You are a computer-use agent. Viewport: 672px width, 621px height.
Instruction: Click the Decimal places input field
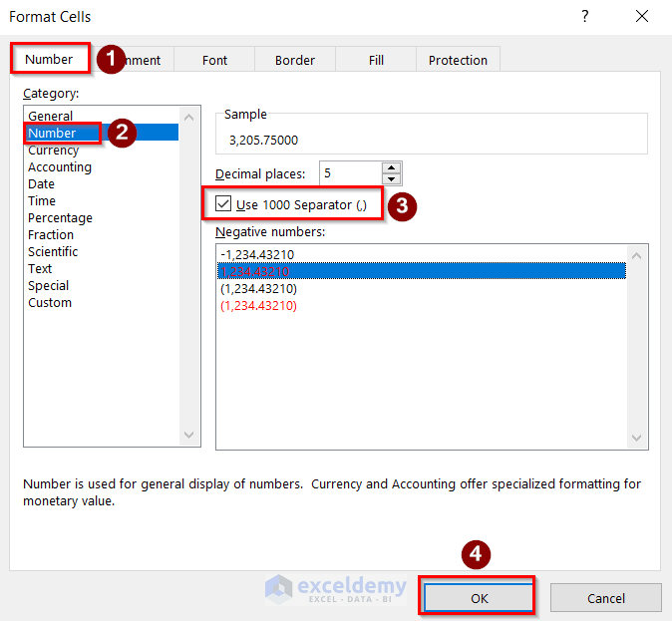(x=351, y=173)
